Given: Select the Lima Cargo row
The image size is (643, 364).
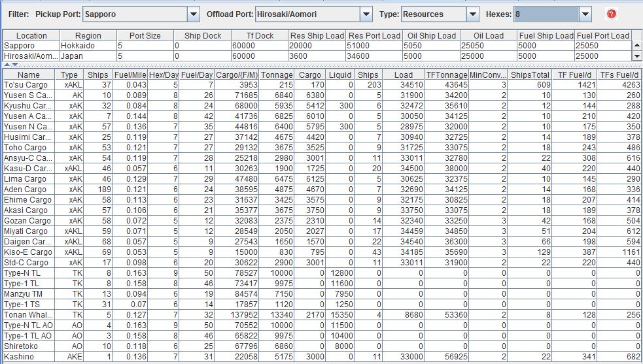Looking at the screenshot, I should pos(322,178).
